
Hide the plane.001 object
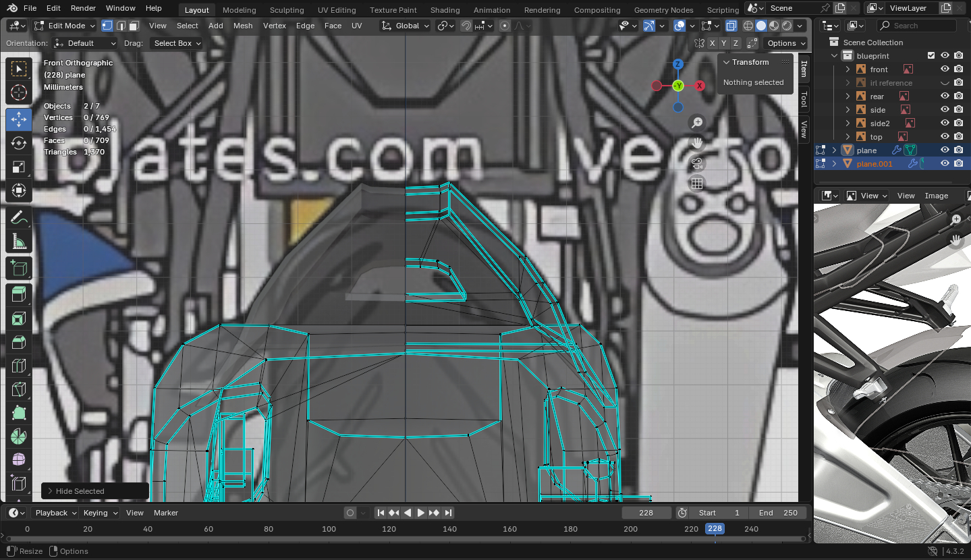tap(945, 163)
